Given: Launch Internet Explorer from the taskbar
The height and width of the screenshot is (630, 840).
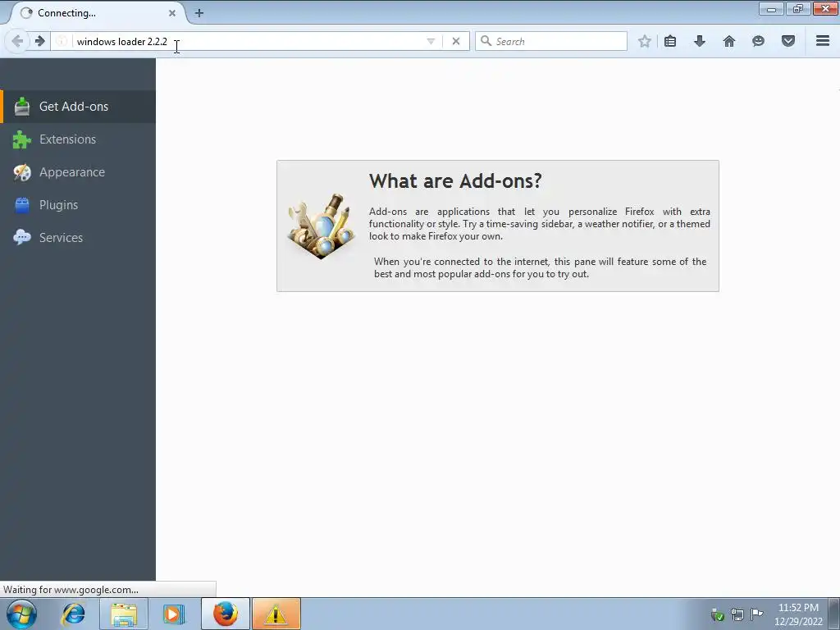Looking at the screenshot, I should tap(73, 614).
